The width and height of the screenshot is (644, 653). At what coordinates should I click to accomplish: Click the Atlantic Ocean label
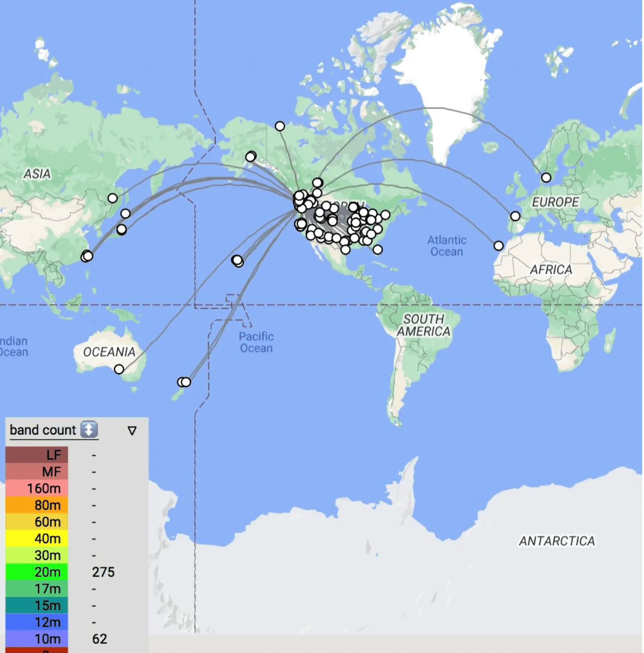coord(447,246)
